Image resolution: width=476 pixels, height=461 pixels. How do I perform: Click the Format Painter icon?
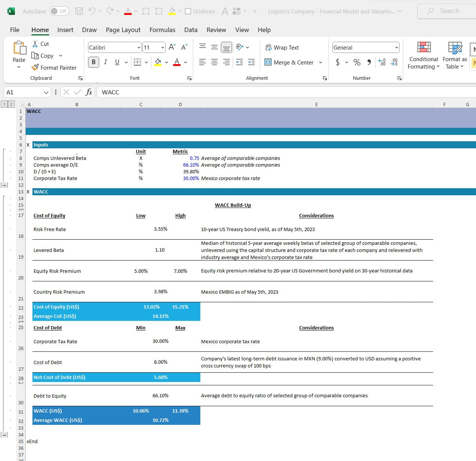(x=35, y=67)
